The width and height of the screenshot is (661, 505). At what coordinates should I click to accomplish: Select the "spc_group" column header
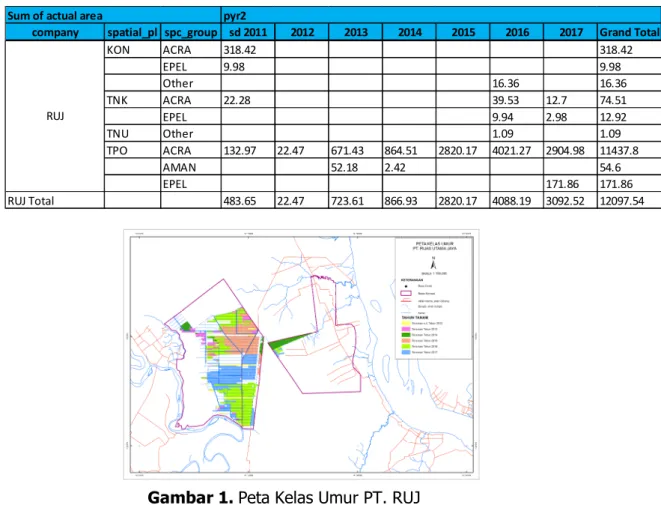tap(191, 32)
